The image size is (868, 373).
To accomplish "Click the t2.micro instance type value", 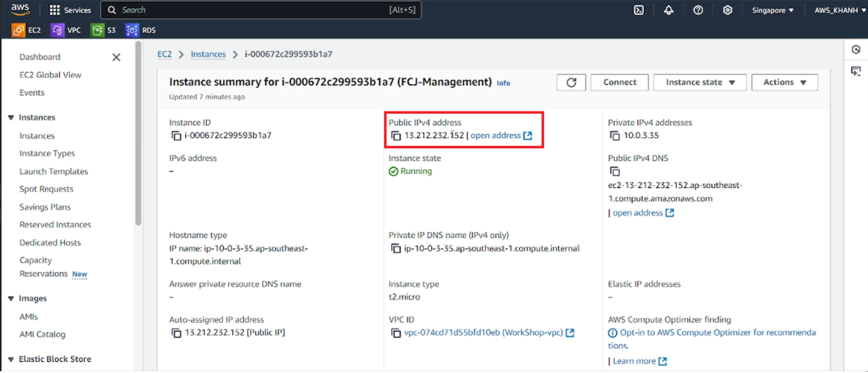I will (404, 298).
